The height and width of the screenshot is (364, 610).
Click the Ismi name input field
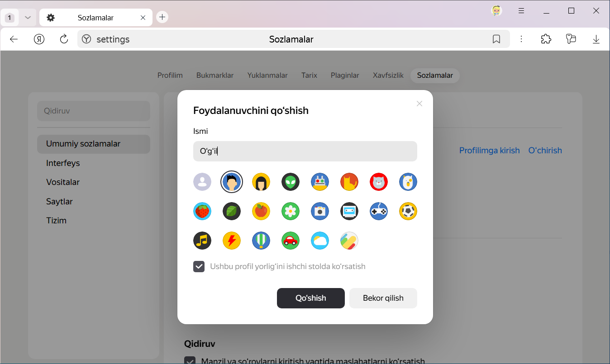305,151
